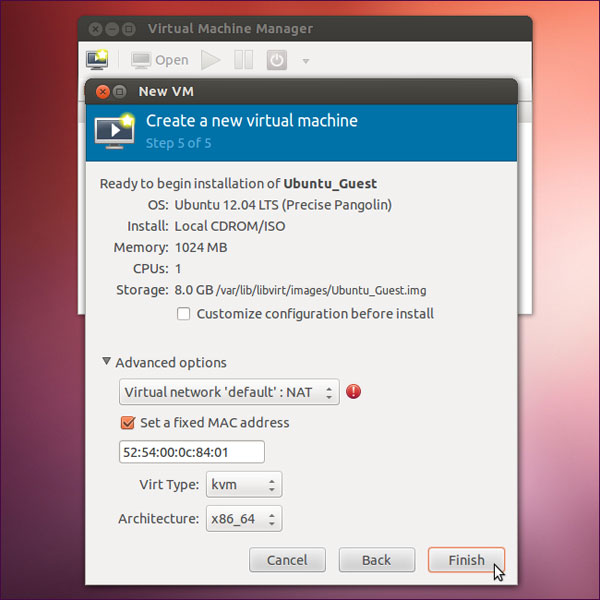Click the Ubuntu_Guest.img storage path text
This screenshot has height=600, width=600.
tap(321, 290)
